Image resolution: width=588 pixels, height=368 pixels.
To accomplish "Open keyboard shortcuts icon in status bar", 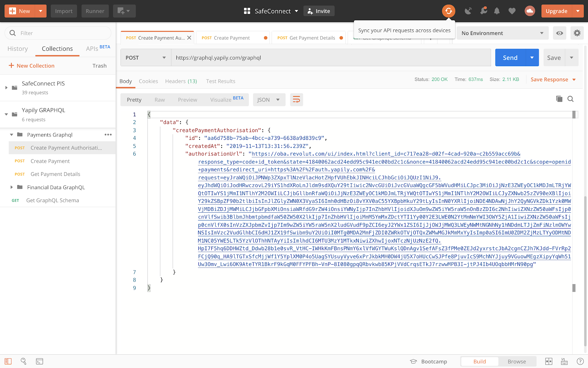I will (564, 361).
